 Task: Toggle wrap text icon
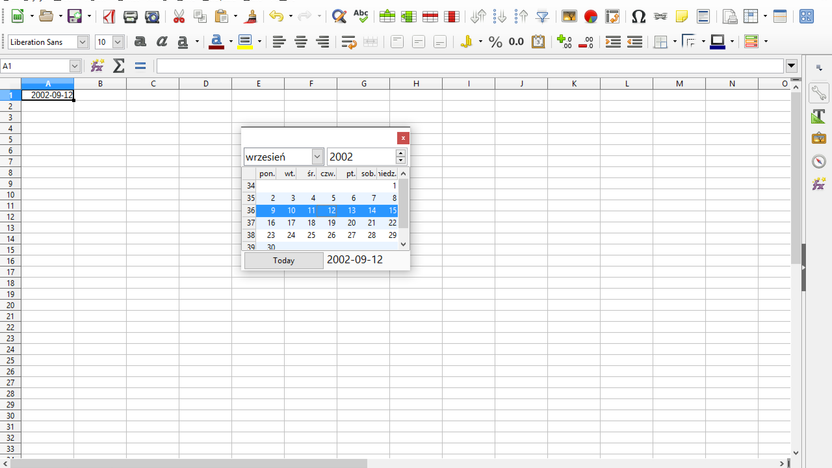point(349,41)
